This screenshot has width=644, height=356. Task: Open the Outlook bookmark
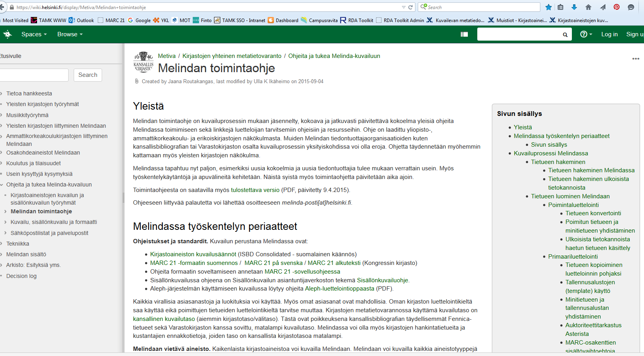[81, 20]
